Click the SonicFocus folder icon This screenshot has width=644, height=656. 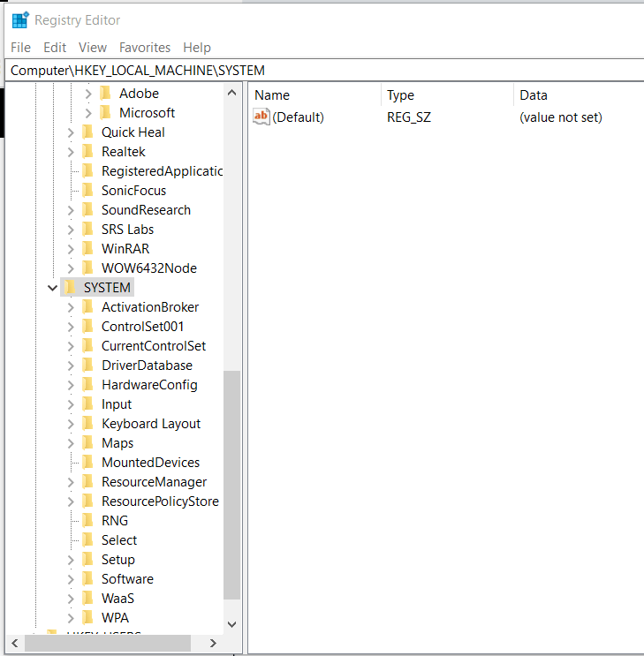coord(88,190)
